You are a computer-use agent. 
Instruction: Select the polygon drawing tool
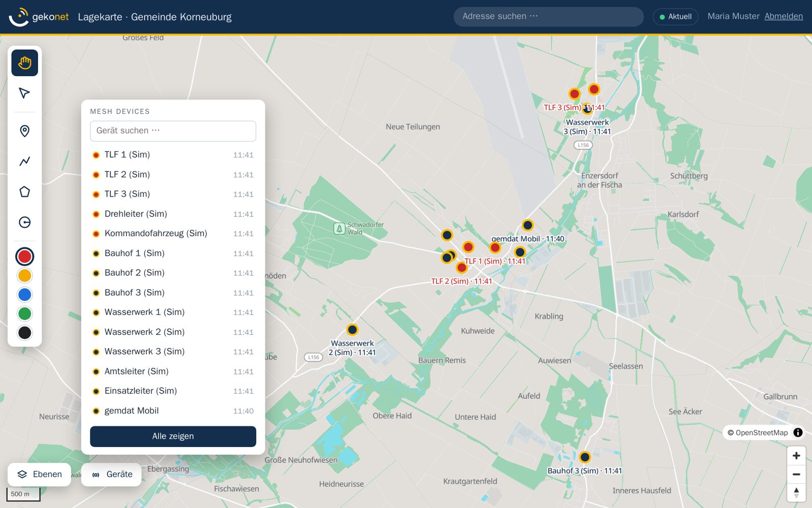tap(24, 192)
